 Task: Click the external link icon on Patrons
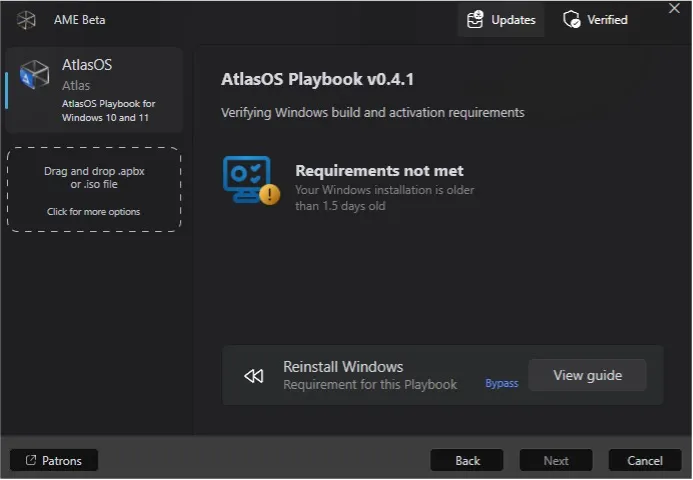click(30, 461)
